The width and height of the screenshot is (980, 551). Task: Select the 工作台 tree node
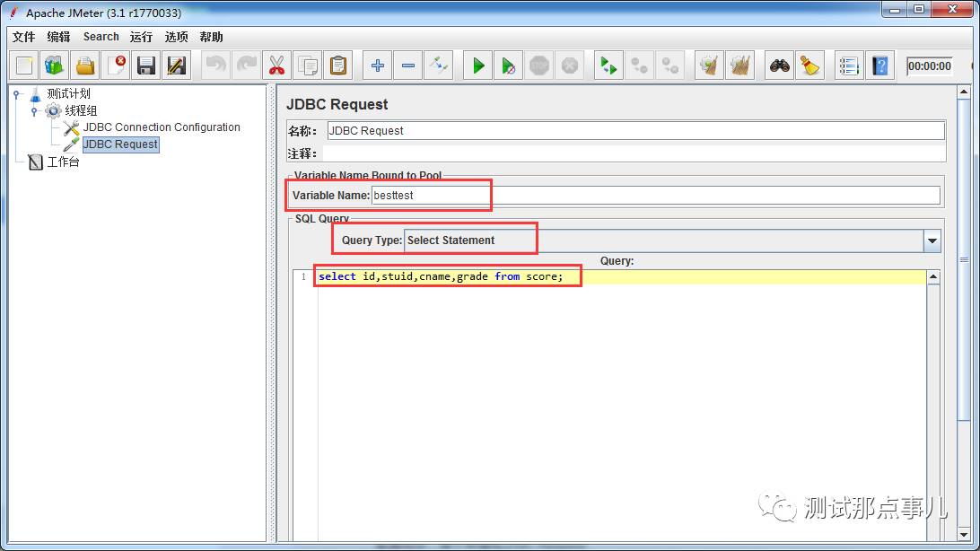(x=63, y=162)
